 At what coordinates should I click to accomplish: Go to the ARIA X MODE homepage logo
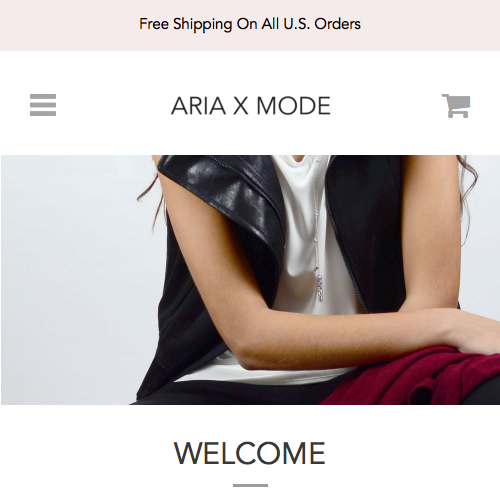(251, 106)
